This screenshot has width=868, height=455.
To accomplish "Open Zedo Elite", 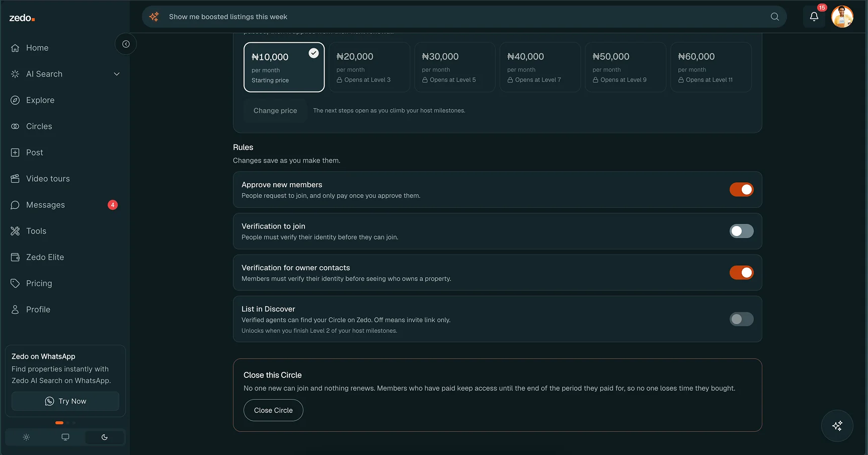I will point(65,257).
